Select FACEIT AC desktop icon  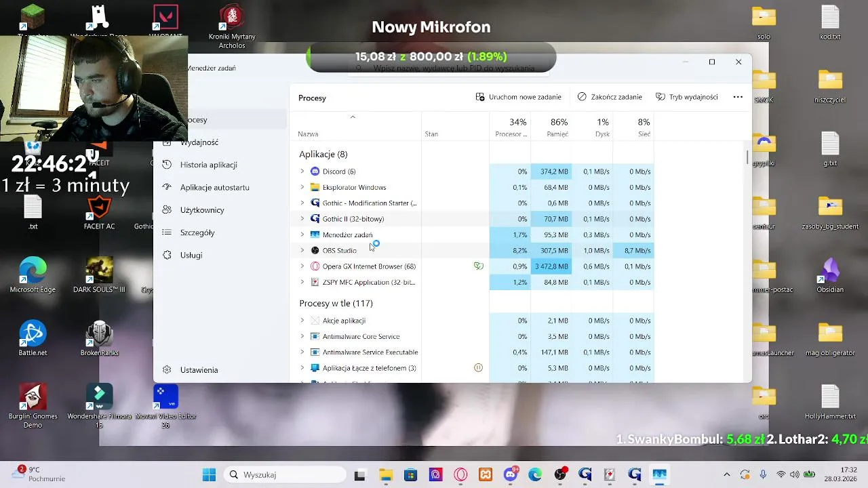99,213
